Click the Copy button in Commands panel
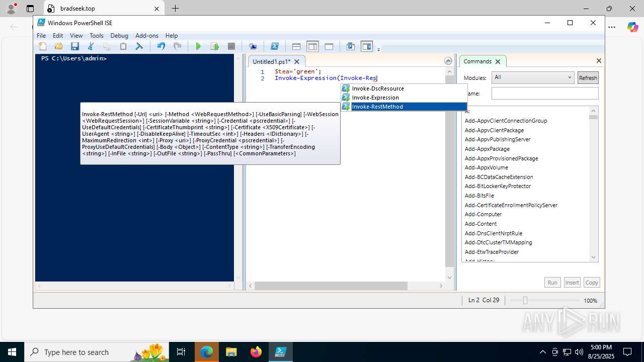 592,283
